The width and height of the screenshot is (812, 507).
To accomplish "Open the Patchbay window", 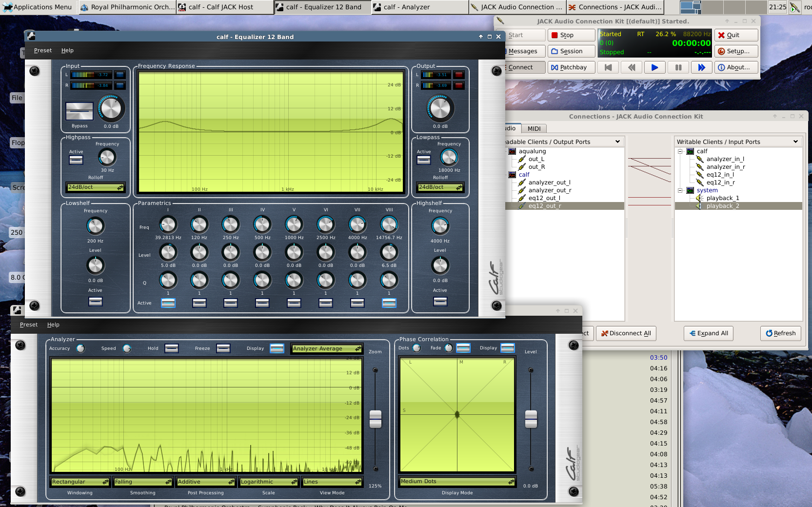I will point(571,67).
